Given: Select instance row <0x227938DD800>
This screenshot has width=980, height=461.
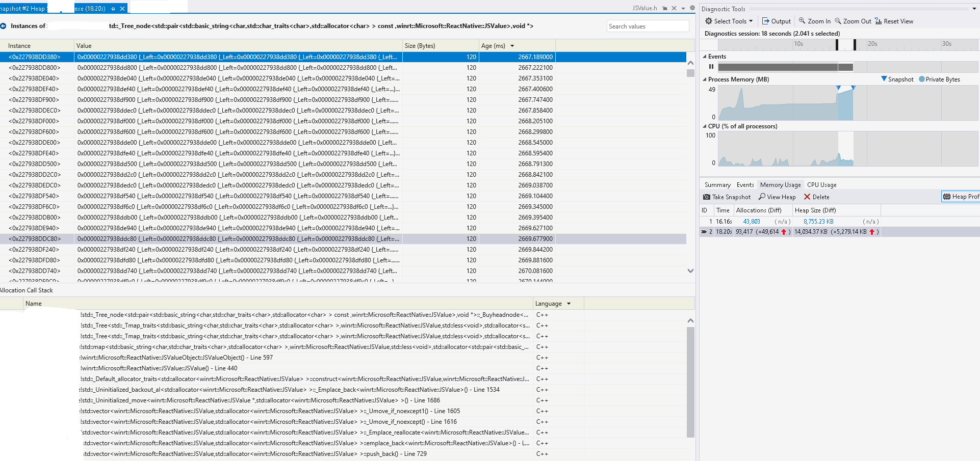Looking at the screenshot, I should pyautogui.click(x=343, y=68).
